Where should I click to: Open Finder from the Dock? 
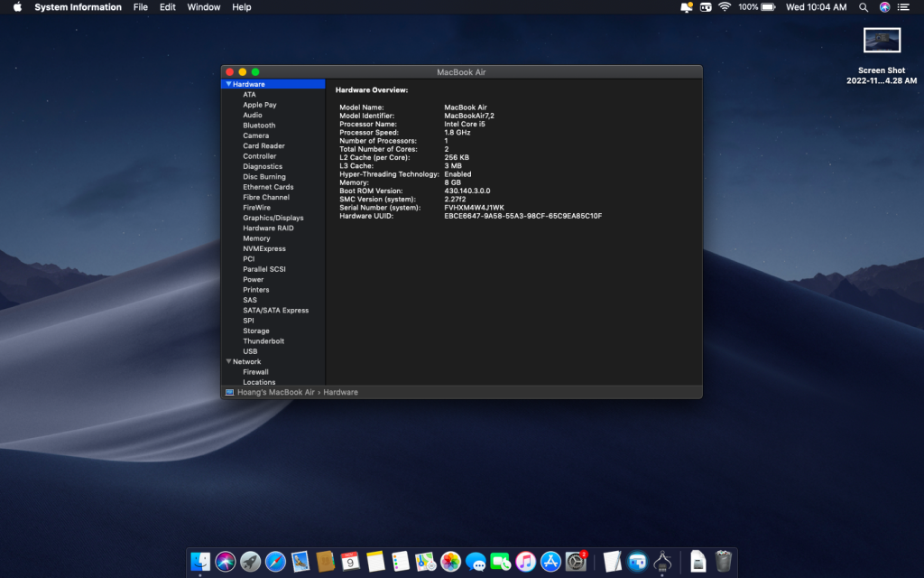pos(200,561)
